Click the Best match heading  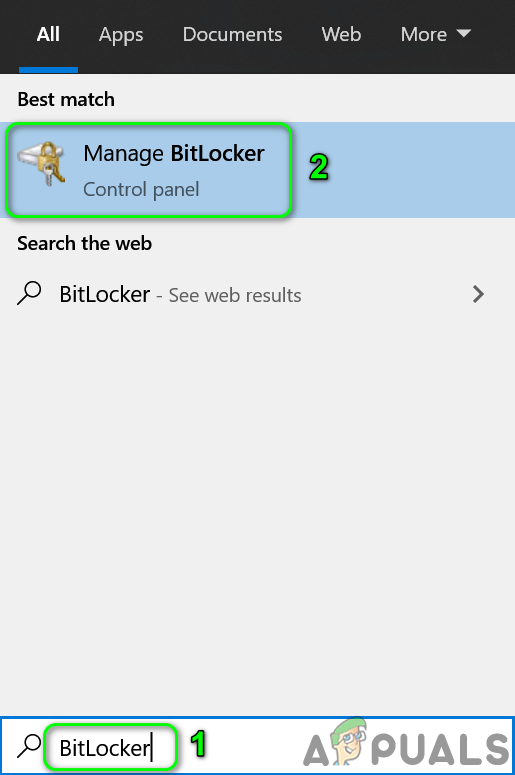tap(66, 99)
